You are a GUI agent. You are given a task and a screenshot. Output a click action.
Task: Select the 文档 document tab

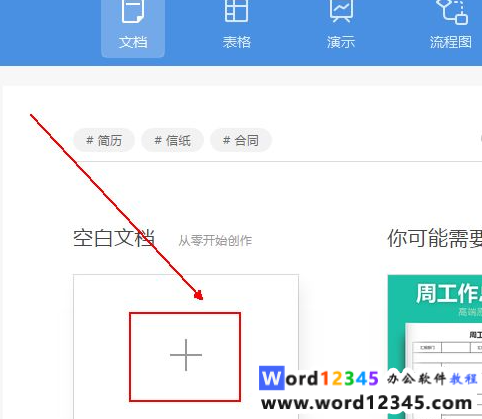(x=133, y=28)
